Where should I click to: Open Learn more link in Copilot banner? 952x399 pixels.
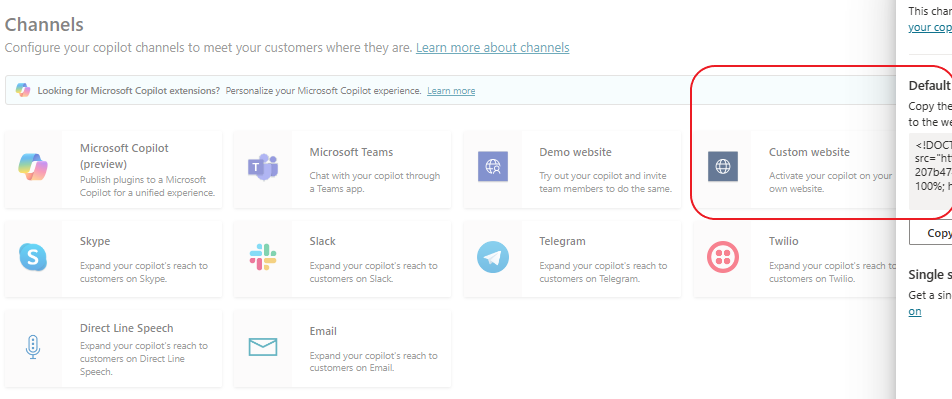pos(451,90)
